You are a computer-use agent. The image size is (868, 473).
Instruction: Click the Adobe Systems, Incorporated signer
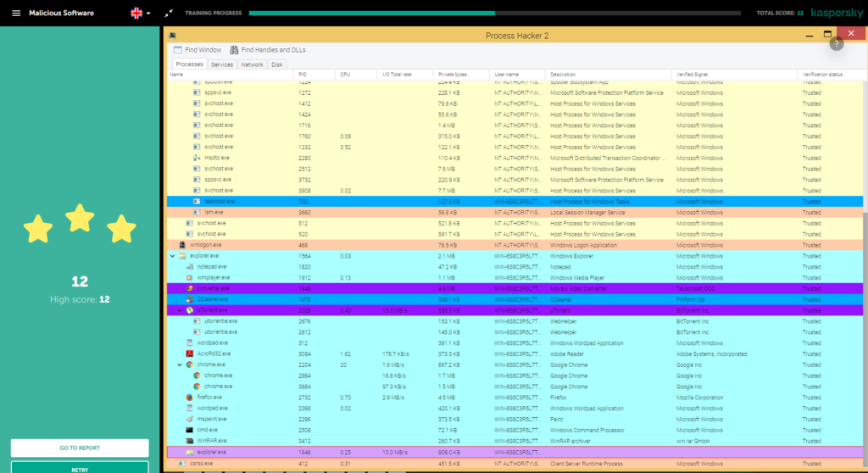click(x=711, y=354)
